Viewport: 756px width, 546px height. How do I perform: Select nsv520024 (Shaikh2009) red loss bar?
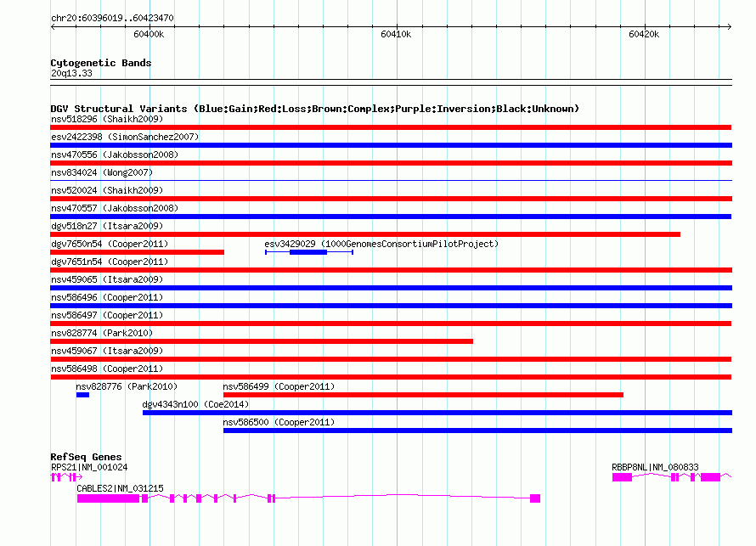click(x=391, y=199)
